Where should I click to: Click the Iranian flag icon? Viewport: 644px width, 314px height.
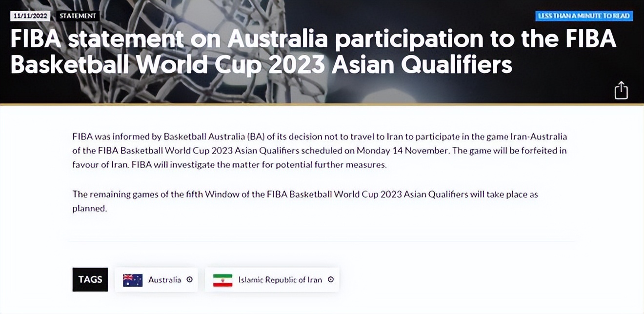click(x=222, y=280)
